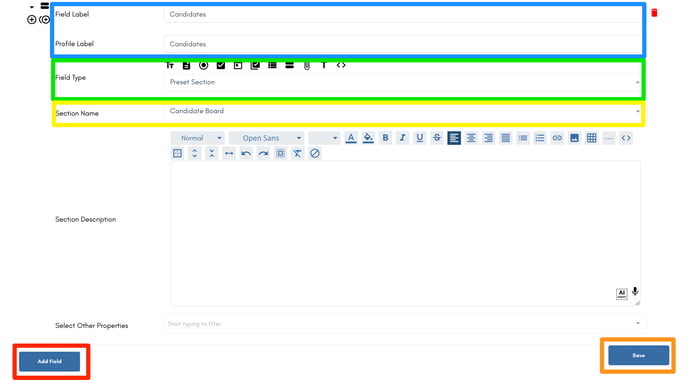Insert an image into the section description

(x=574, y=138)
